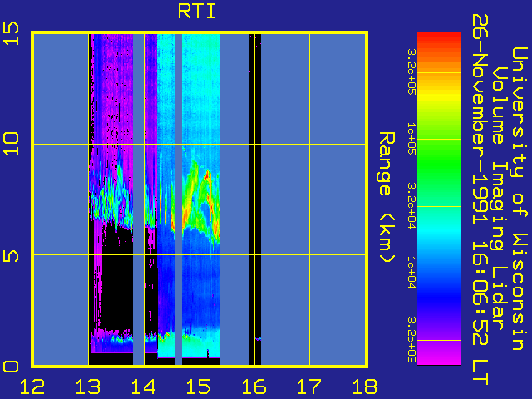Click the red-orange cloud return near hour 15
The height and width of the screenshot is (399, 532).
(207, 176)
